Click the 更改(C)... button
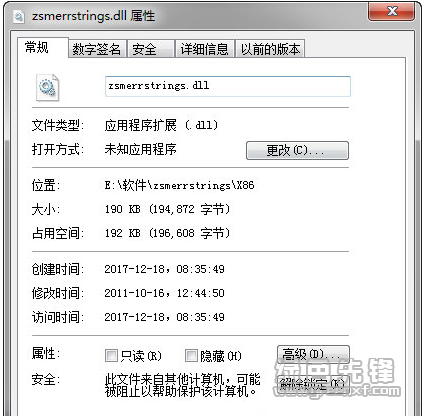Screen dimensions: 422x416 pyautogui.click(x=297, y=150)
